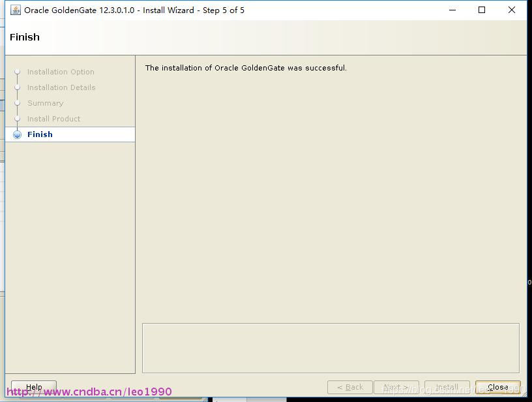Select the Finish step in sidebar
Screen dimensions: 532x402
(x=70, y=134)
